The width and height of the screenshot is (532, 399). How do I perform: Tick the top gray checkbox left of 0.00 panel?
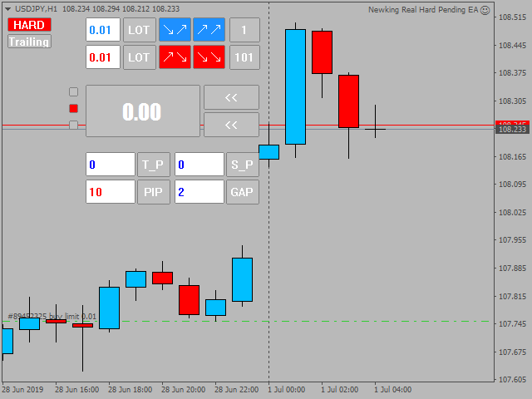point(73,92)
